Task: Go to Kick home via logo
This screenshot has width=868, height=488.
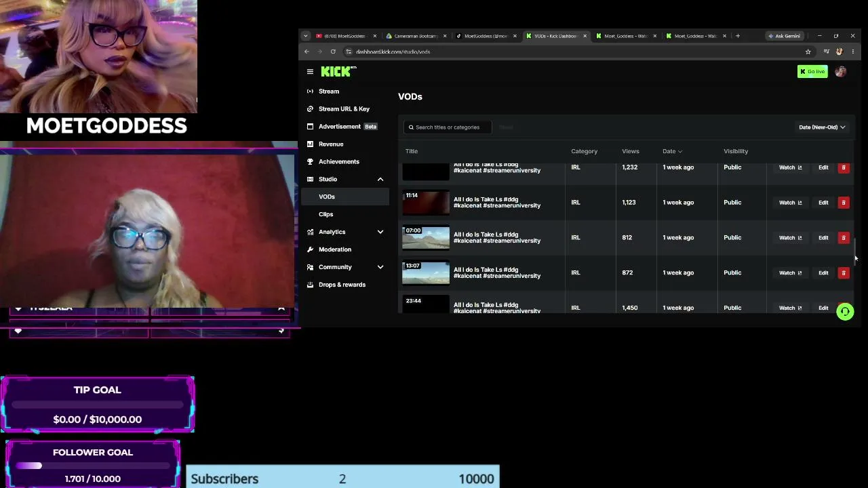Action: click(x=338, y=71)
